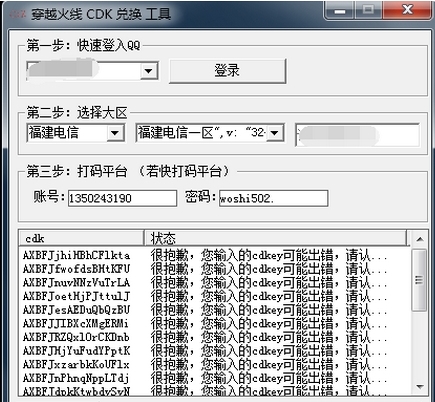This screenshot has width=435, height=402.
Task: Click the vertical scrollbar thumb
Action: pos(420,280)
